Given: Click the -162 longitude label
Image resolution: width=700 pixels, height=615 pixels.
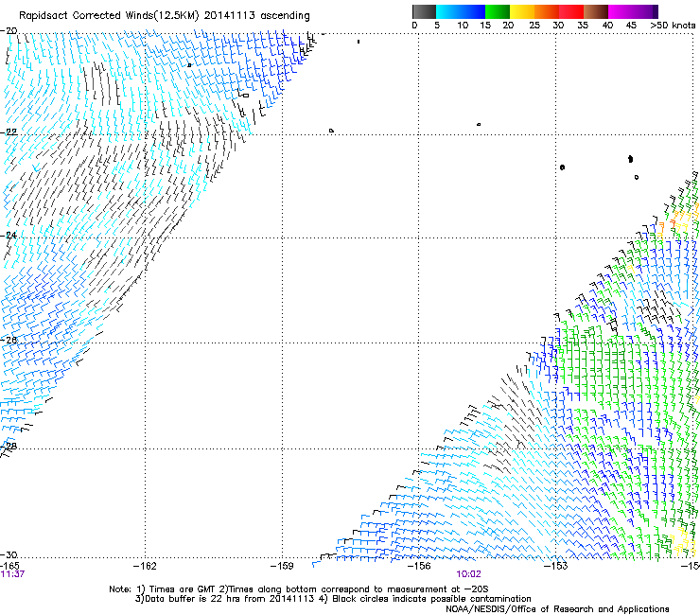Looking at the screenshot, I should click(x=145, y=566).
